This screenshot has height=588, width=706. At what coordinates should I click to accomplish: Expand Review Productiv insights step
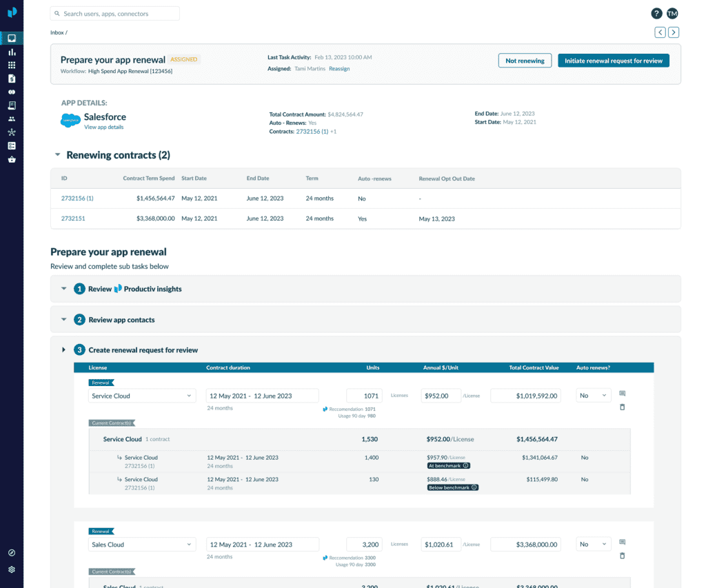[64, 289]
